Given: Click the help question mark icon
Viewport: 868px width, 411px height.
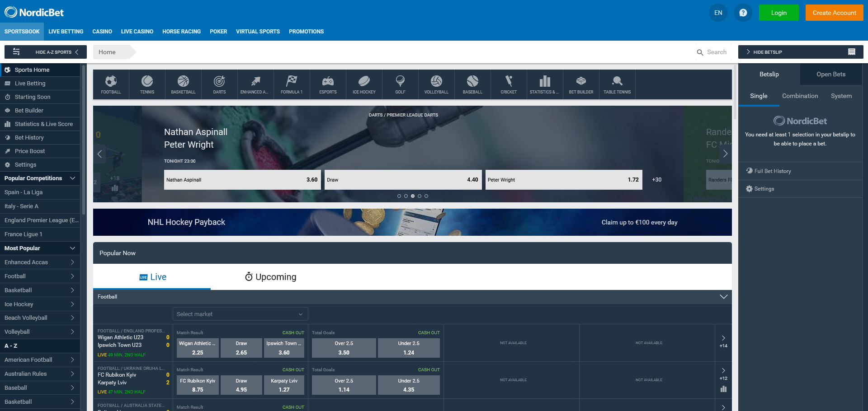Looking at the screenshot, I should [x=743, y=13].
